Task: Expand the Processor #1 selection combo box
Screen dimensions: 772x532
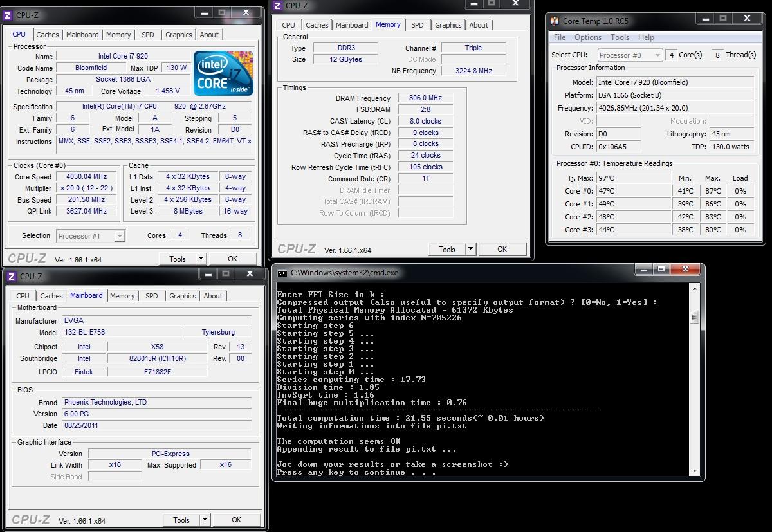Action: pyautogui.click(x=119, y=236)
